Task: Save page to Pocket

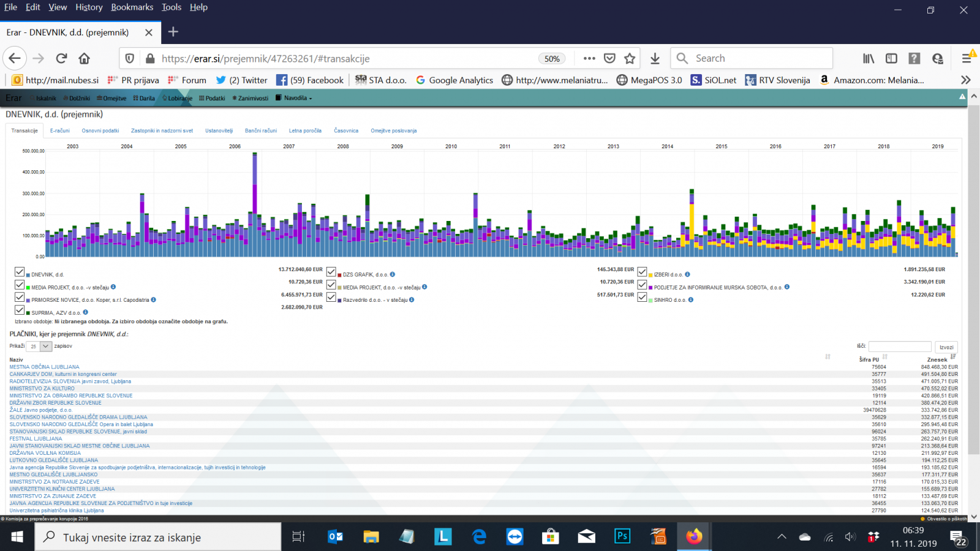Action: 609,58
